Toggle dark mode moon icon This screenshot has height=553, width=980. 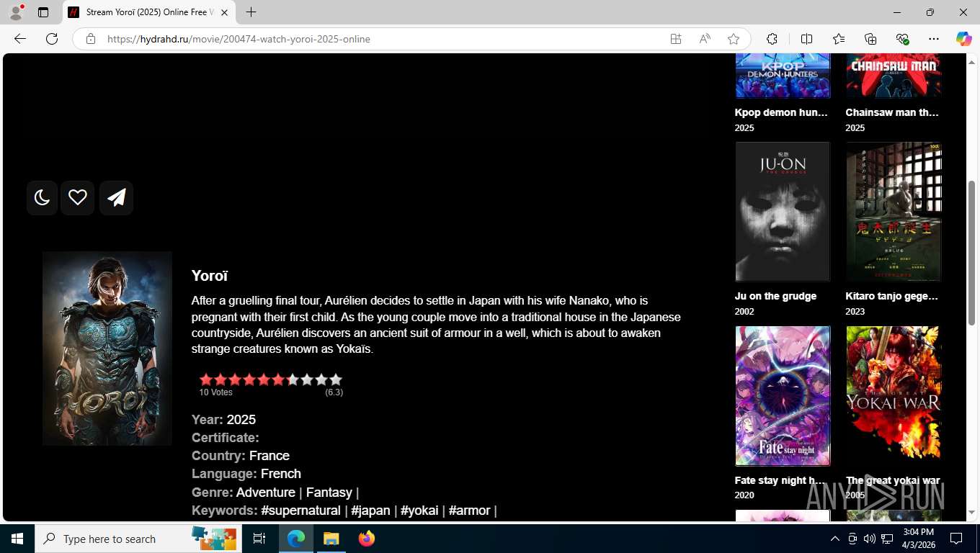click(x=42, y=197)
